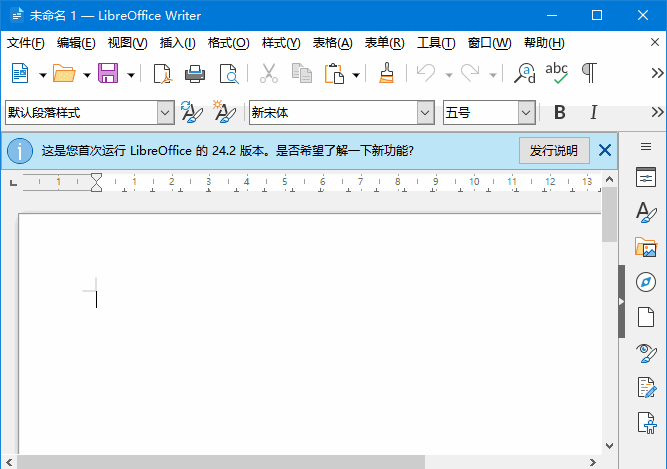This screenshot has height=469, width=667.
Task: Select the Clone Formatting brush icon
Action: click(x=386, y=74)
